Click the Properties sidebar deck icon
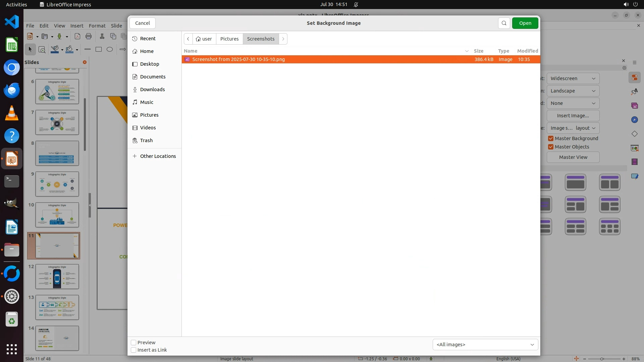 [x=634, y=78]
